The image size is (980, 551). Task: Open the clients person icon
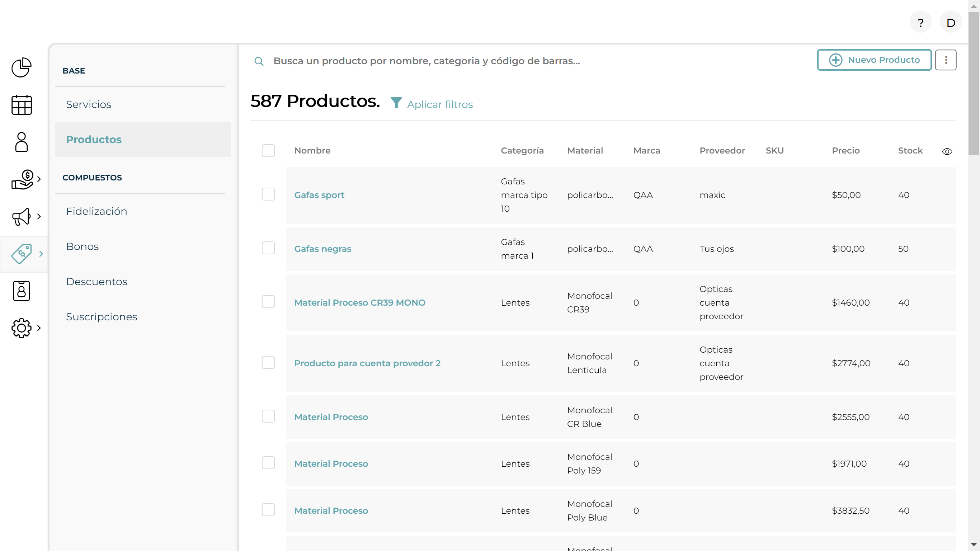[21, 142]
